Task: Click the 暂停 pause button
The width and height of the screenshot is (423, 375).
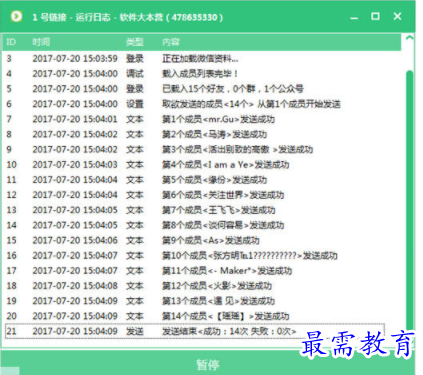Action: (x=208, y=364)
